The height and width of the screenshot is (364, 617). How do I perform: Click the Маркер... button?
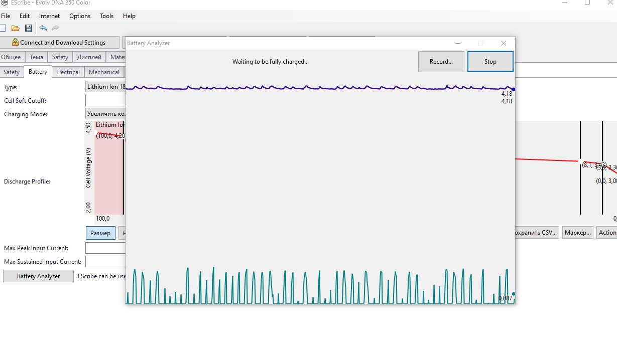point(577,233)
